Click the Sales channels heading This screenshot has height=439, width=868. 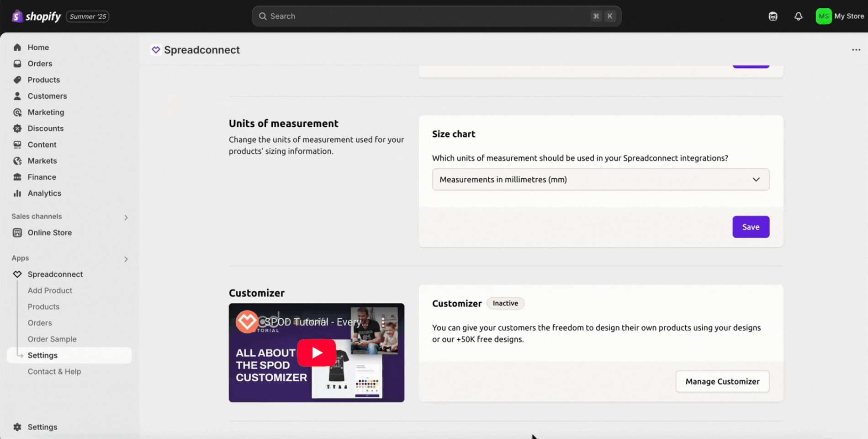point(37,216)
